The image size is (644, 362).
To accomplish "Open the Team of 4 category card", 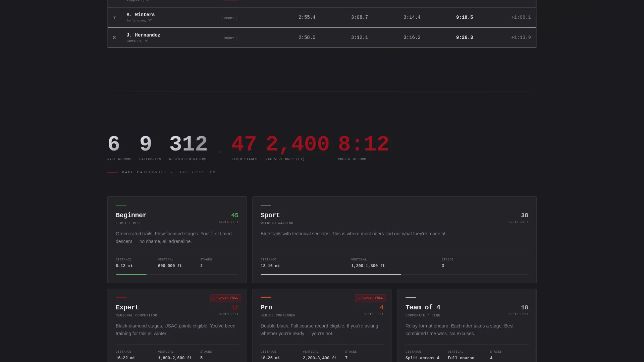I will (467, 325).
